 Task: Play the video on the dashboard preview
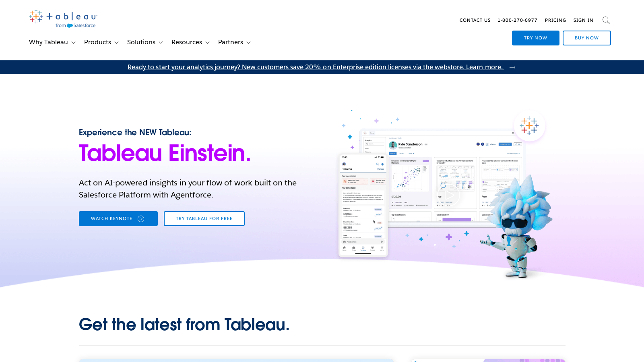[449, 196]
